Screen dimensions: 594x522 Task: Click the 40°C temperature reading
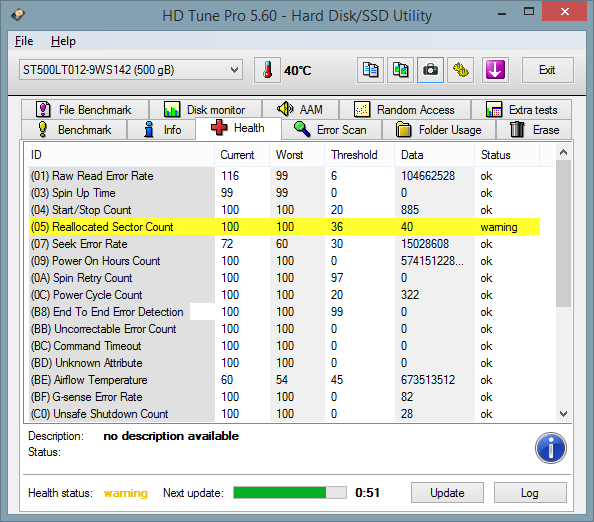(x=298, y=70)
